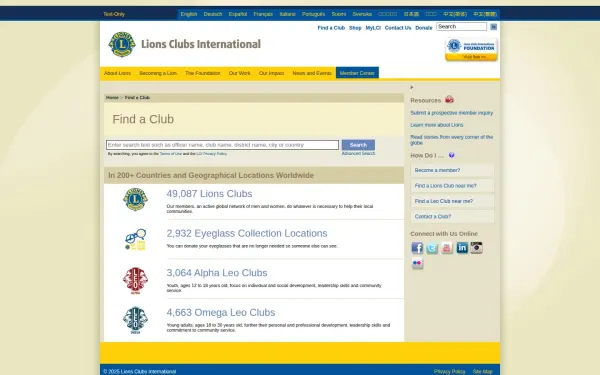Select Deutsch language
The width and height of the screenshot is (600, 375).
(x=213, y=14)
